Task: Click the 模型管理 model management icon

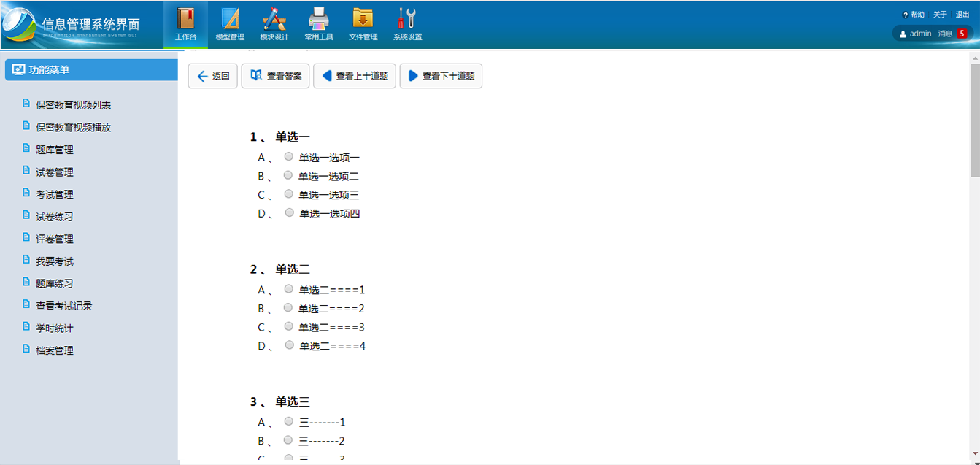Action: tap(231, 19)
